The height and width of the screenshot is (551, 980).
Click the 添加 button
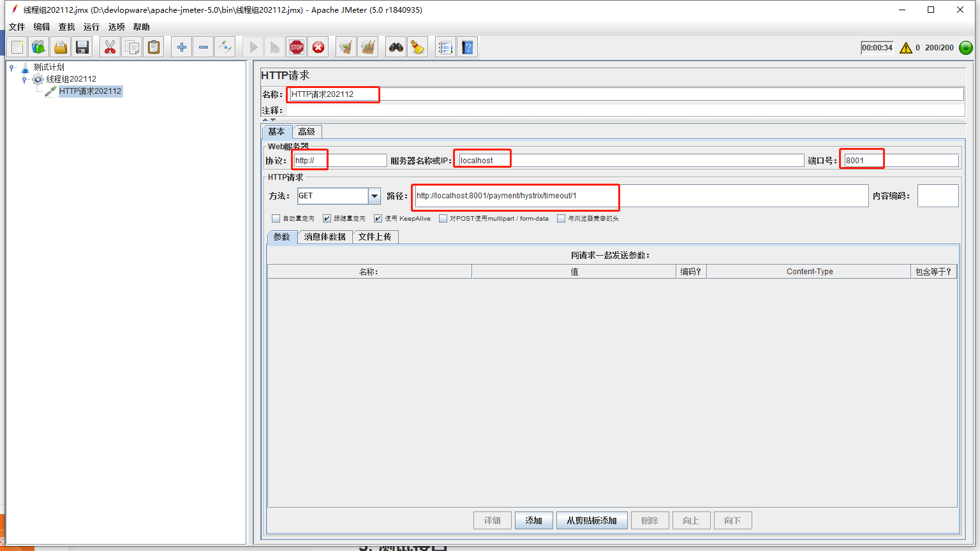pos(534,520)
